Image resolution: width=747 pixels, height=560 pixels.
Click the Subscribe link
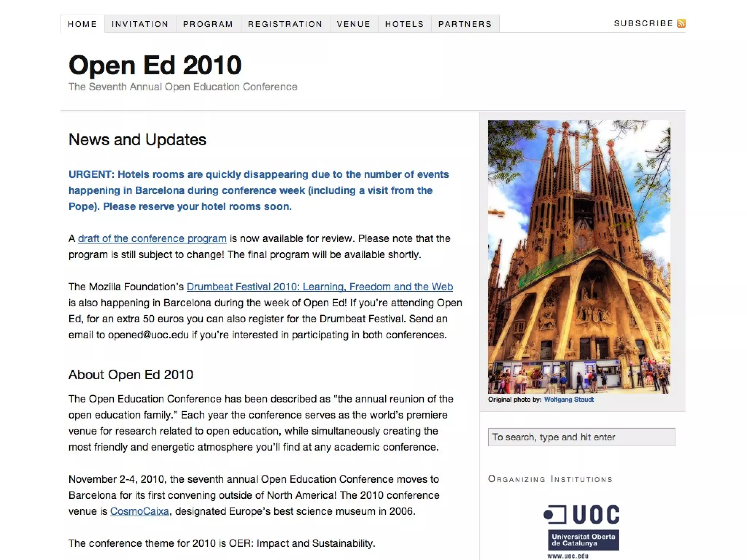tap(643, 24)
